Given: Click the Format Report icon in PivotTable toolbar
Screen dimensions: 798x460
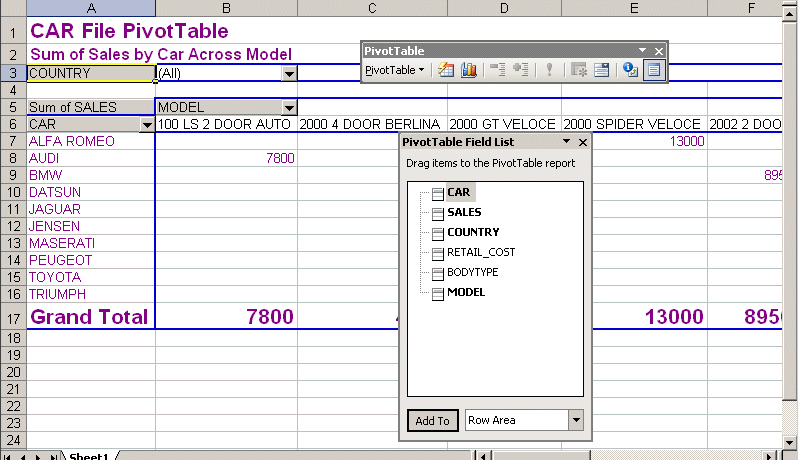Looking at the screenshot, I should click(x=446, y=70).
